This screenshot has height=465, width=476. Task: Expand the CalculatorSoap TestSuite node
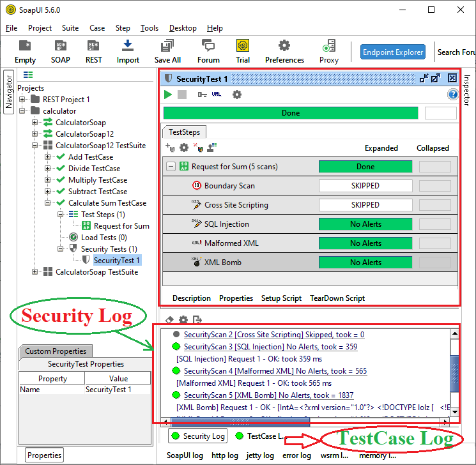[35, 272]
